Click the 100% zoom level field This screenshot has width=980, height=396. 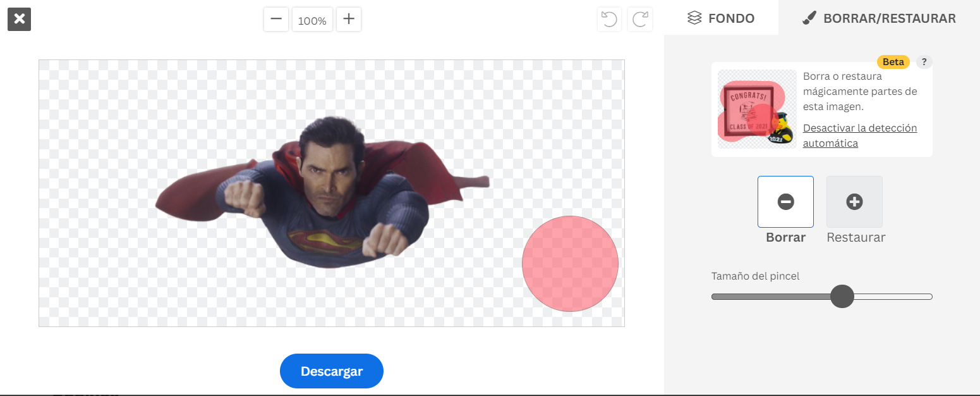coord(312,20)
